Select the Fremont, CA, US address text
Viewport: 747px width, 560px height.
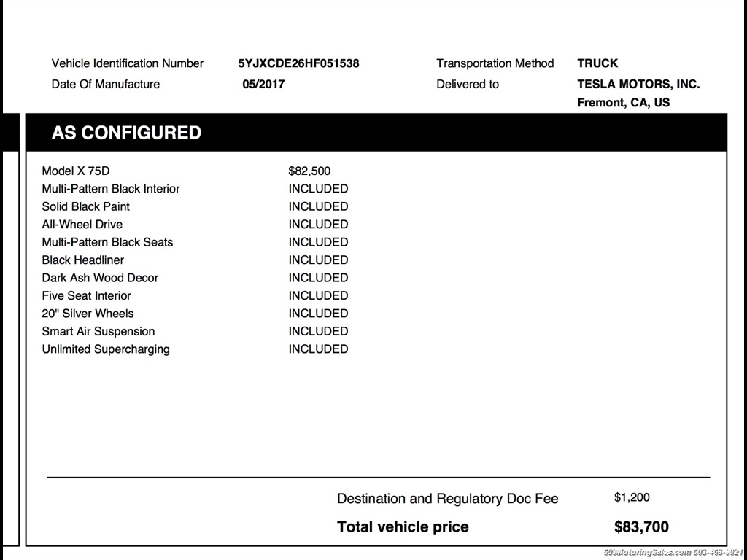(623, 103)
